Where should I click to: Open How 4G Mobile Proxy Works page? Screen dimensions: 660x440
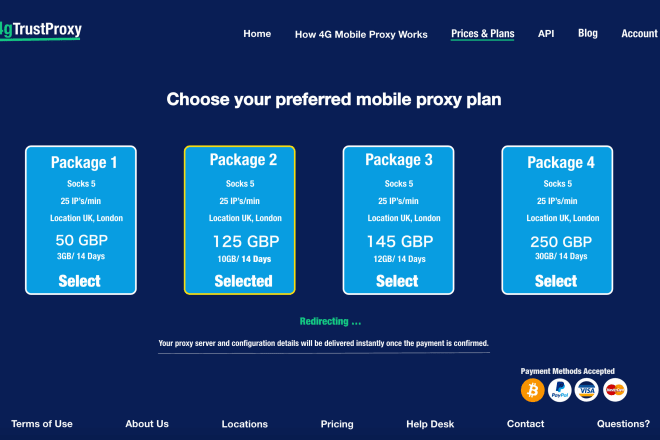(x=361, y=34)
